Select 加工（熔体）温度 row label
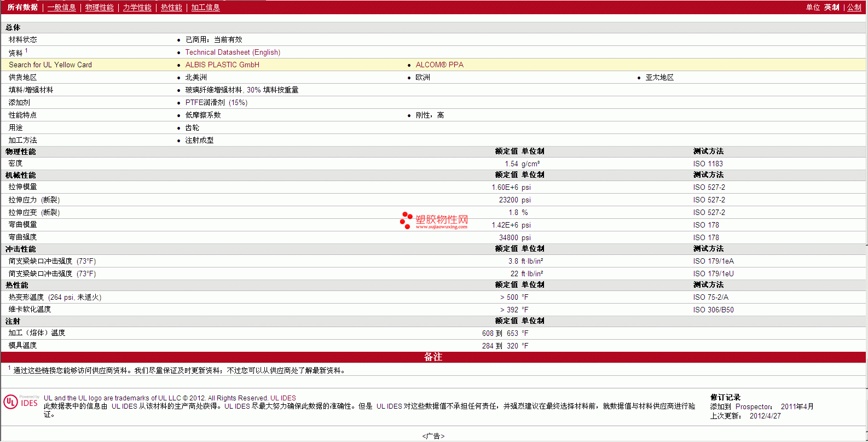The image size is (868, 442). pos(37,333)
